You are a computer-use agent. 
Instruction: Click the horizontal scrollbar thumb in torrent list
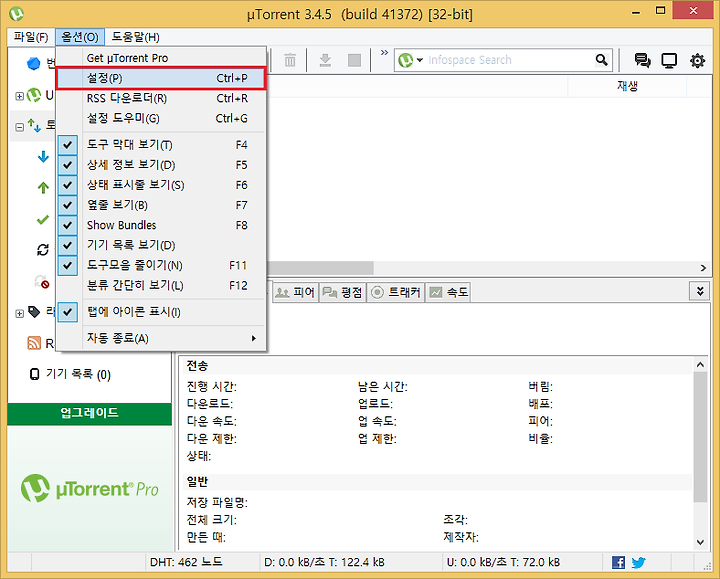(320, 267)
